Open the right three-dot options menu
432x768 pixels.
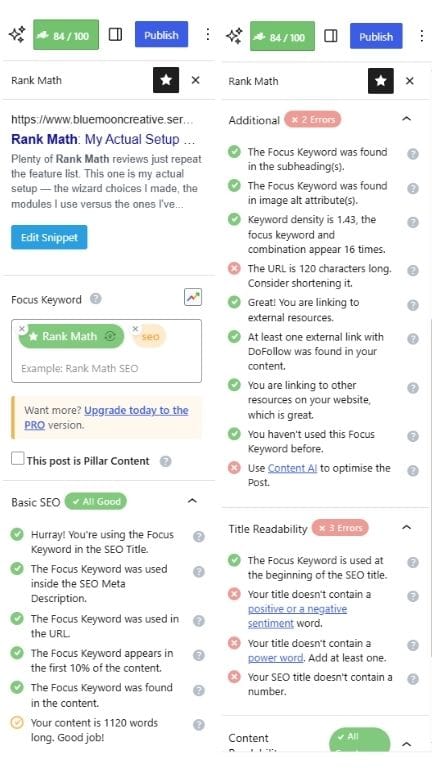point(421,36)
